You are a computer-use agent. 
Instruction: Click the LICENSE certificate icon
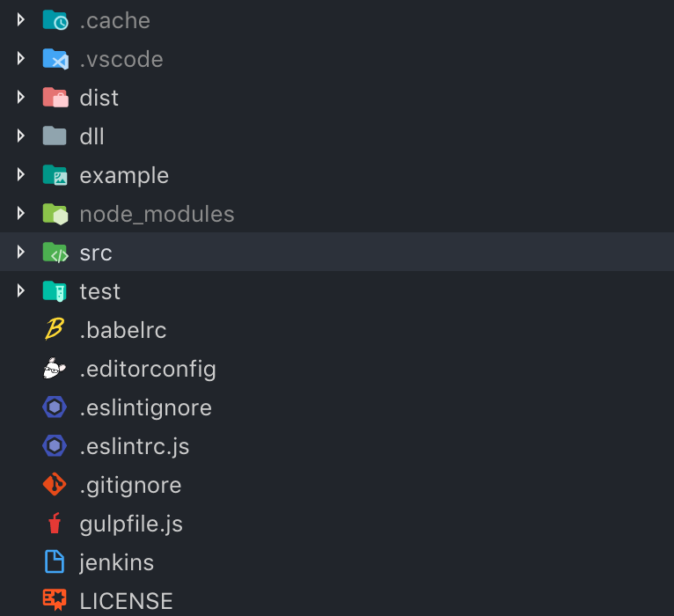tap(55, 599)
